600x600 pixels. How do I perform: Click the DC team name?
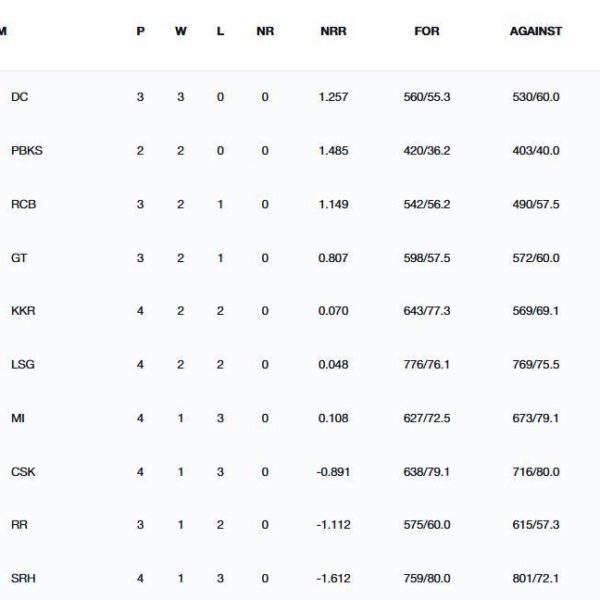click(20, 97)
